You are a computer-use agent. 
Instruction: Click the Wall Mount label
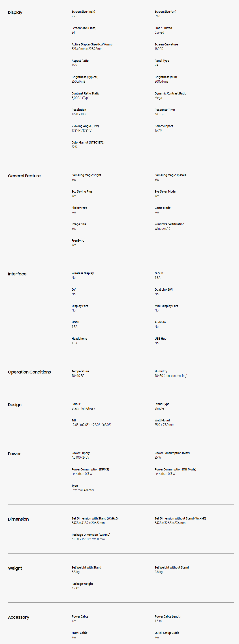pos(162,421)
